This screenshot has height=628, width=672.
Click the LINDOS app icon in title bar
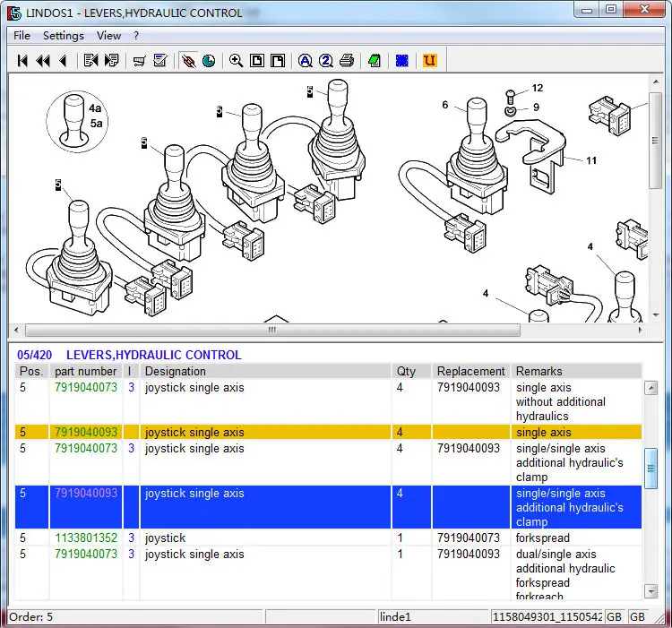click(14, 13)
